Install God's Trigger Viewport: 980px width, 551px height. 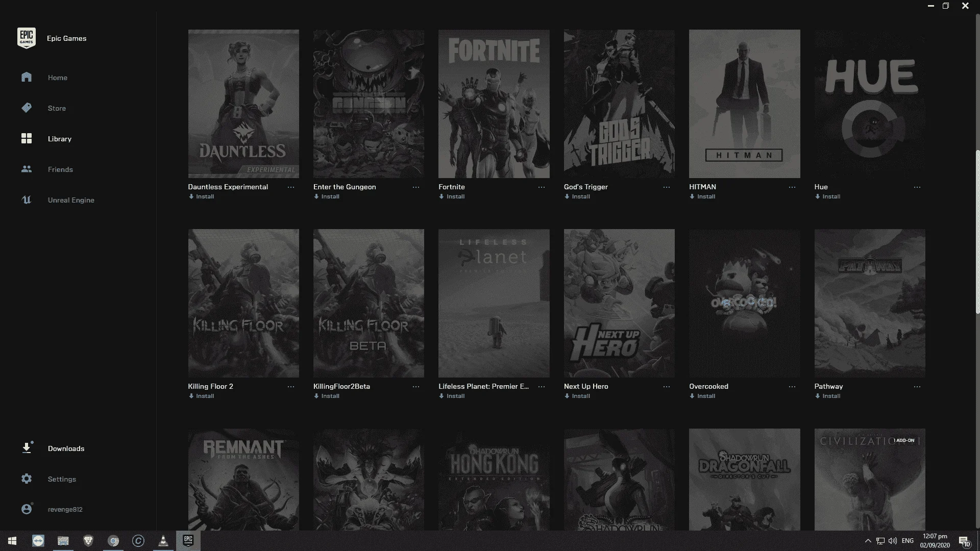click(577, 196)
